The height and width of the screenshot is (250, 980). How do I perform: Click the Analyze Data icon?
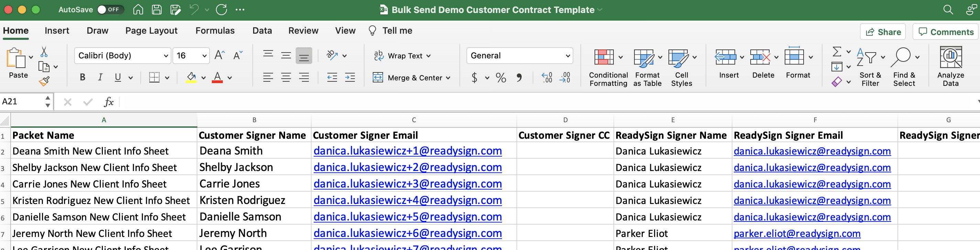point(950,67)
